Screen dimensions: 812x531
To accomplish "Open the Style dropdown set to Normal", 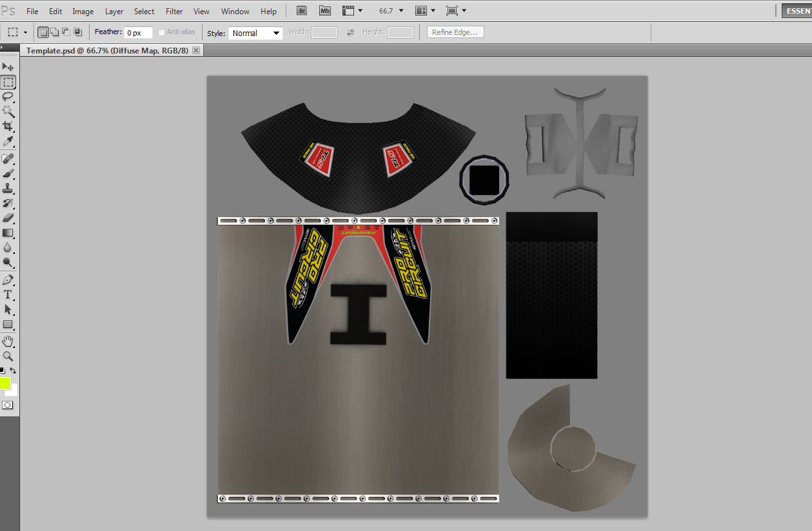I will [x=255, y=33].
